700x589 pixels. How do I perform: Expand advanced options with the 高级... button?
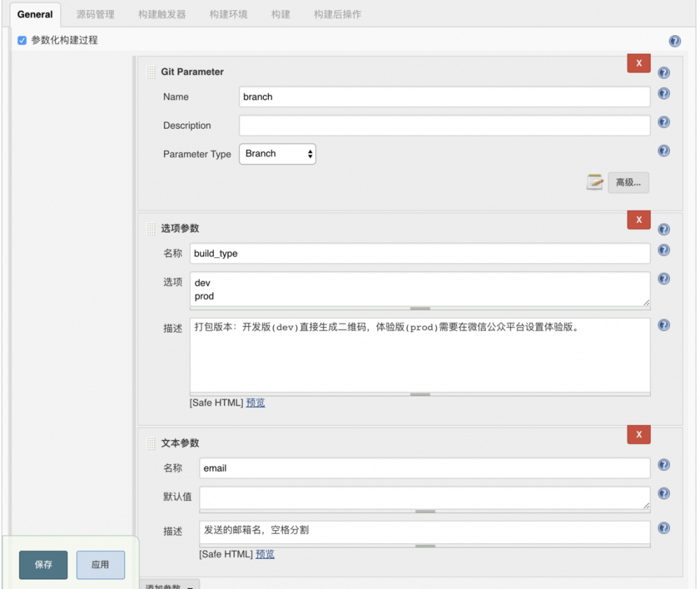click(x=628, y=182)
